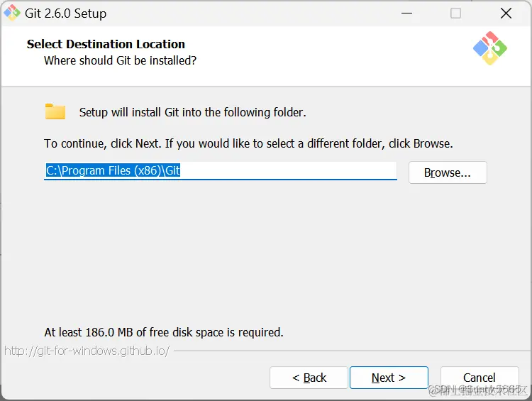
Task: Click the disabled maximize window button
Action: (x=455, y=13)
